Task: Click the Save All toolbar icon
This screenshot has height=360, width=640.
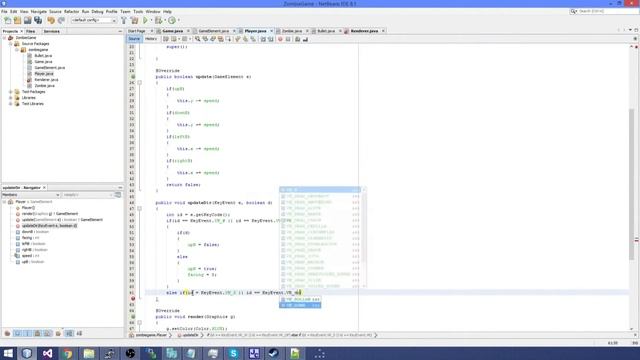Action: [x=38, y=20]
